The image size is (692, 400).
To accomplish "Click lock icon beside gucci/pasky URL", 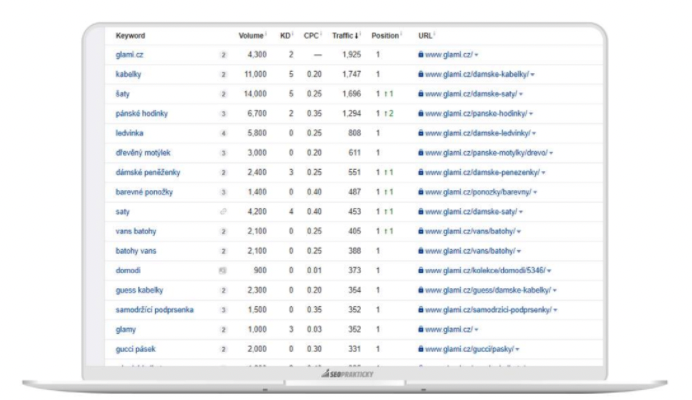I will coord(421,349).
